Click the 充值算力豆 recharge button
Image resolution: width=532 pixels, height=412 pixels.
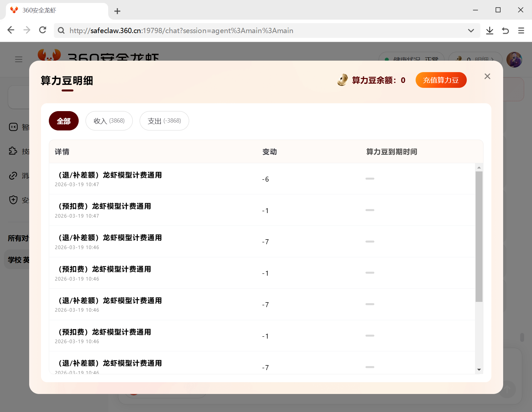pos(441,80)
